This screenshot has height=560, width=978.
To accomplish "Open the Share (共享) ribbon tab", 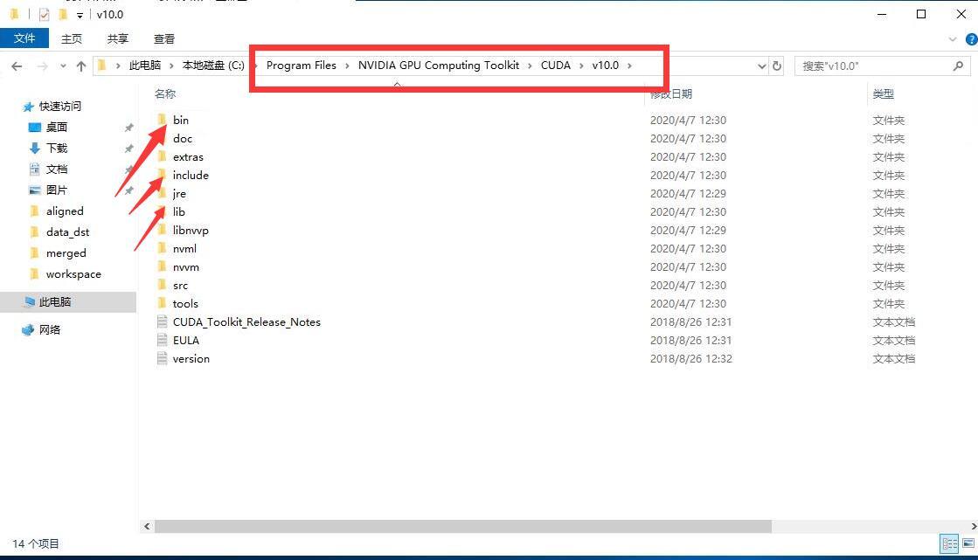I will coord(117,38).
